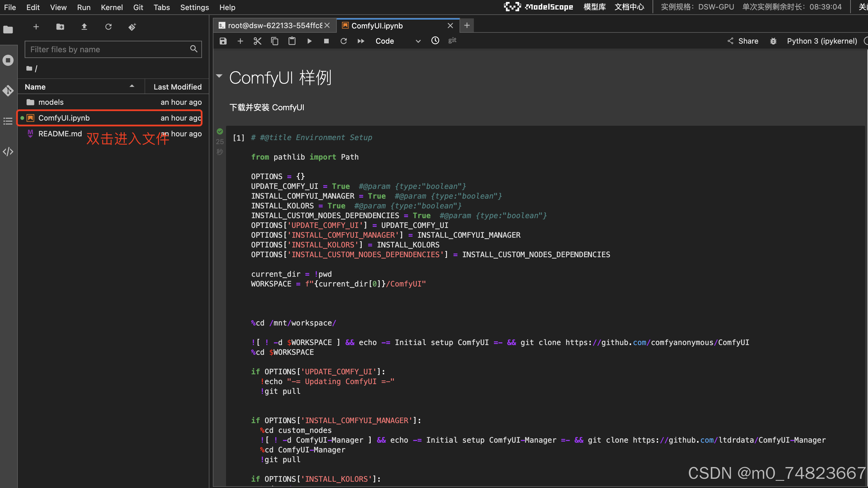Screen dimensions: 868x488
Task: Open the Table of Contents sidebar
Action: [8, 121]
